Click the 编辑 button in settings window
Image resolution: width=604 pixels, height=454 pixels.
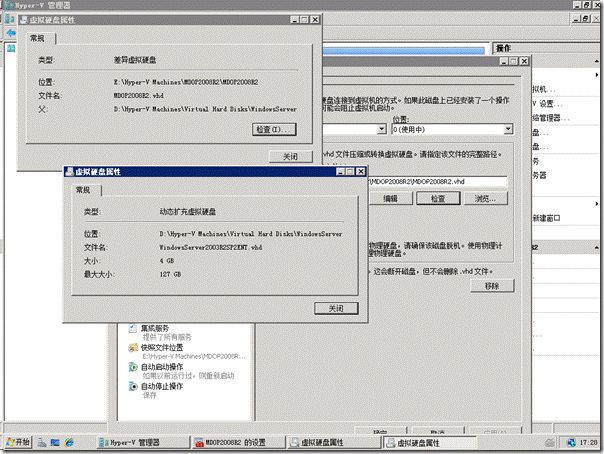(x=390, y=199)
